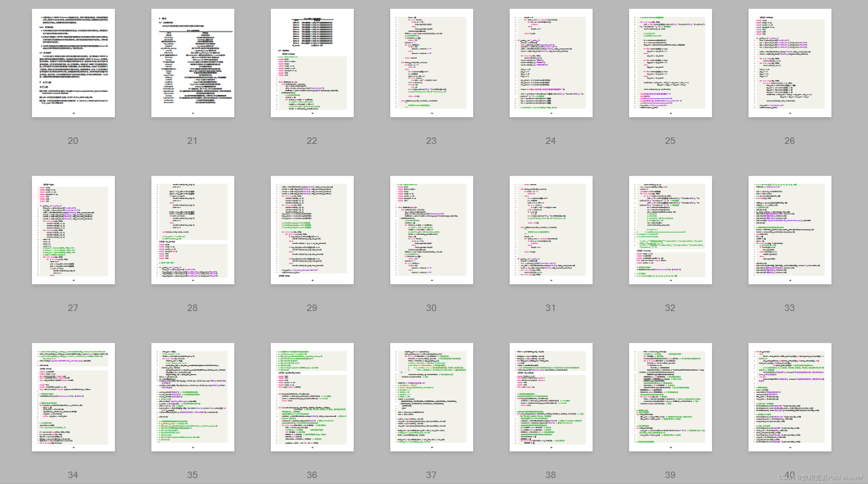Open page 20 thumbnail
The width and height of the screenshot is (868, 484).
tap(73, 63)
